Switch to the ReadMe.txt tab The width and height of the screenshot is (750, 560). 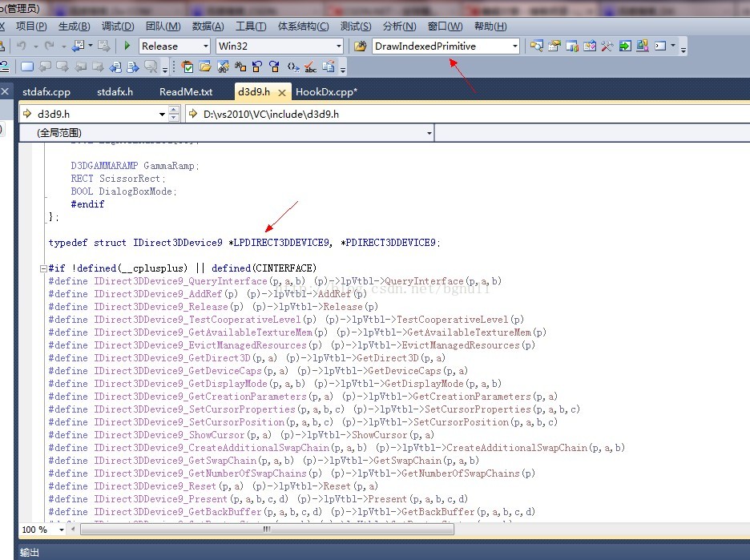point(186,92)
